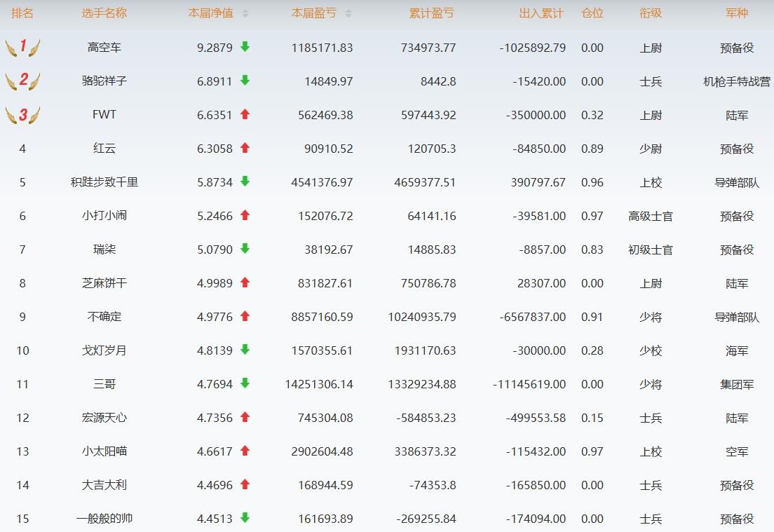Click the red up arrow beside 4.9776
Viewport: 774px width, 532px height.
pyautogui.click(x=245, y=316)
